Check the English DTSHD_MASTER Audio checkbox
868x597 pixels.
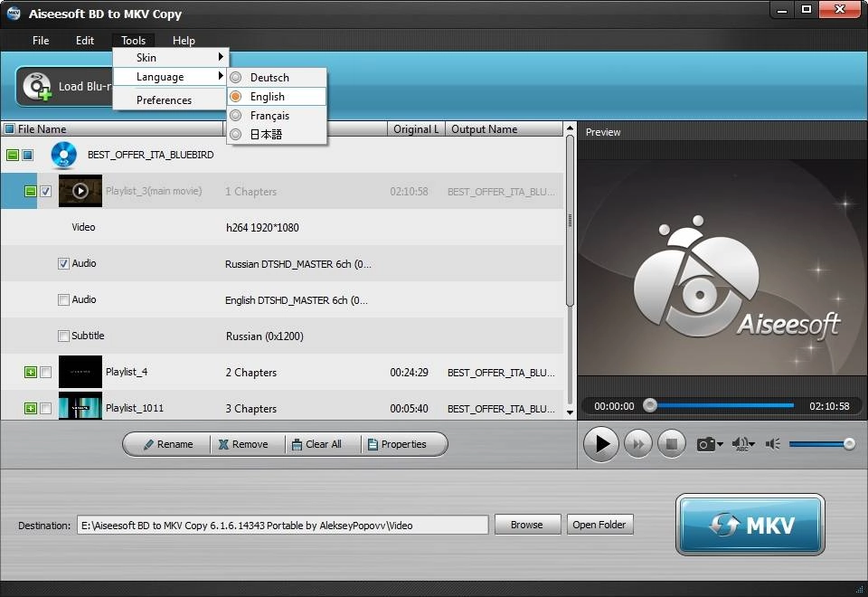63,299
